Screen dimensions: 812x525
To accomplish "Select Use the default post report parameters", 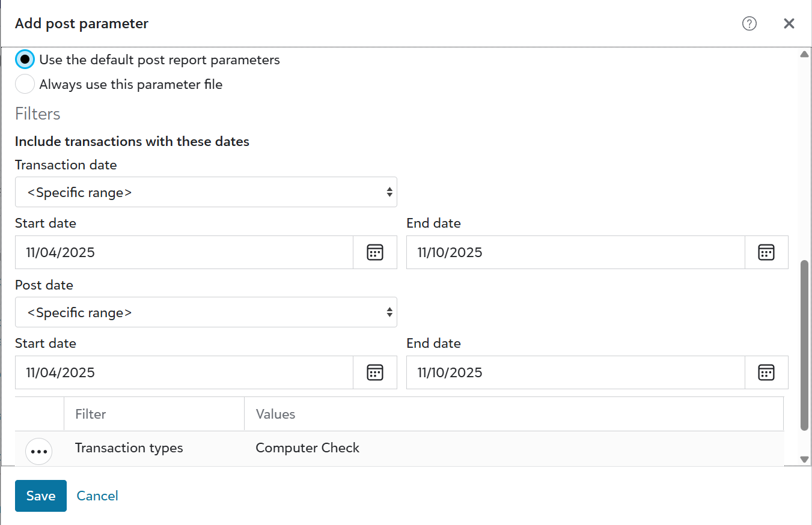I will (25, 59).
